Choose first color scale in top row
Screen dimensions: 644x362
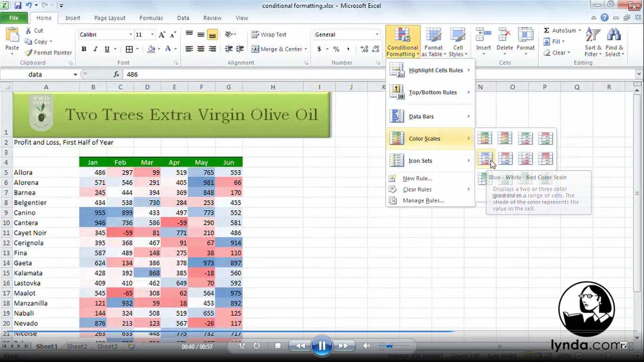click(485, 138)
